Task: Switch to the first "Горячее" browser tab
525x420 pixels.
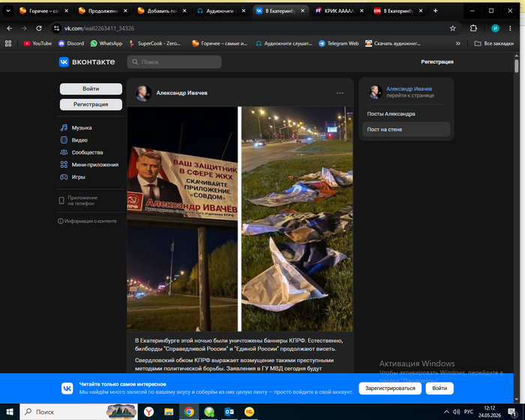Action: (x=43, y=10)
